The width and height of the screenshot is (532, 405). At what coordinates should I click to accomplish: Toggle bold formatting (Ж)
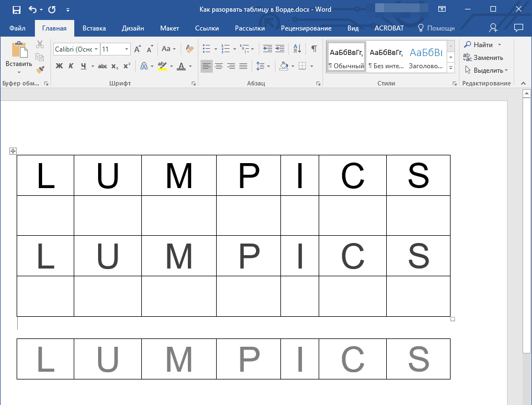[59, 66]
